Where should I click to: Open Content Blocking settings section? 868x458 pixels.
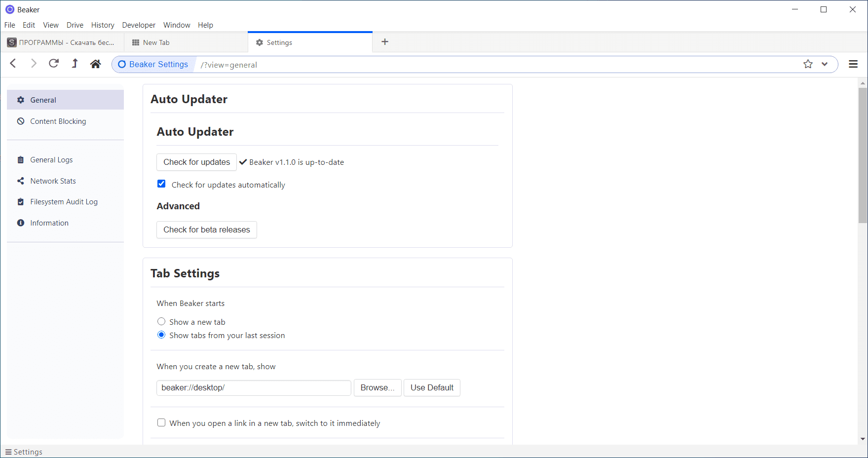tap(65, 121)
